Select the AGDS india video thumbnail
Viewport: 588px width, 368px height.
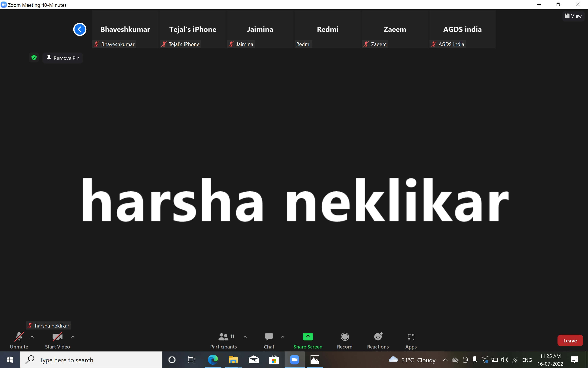click(x=462, y=29)
